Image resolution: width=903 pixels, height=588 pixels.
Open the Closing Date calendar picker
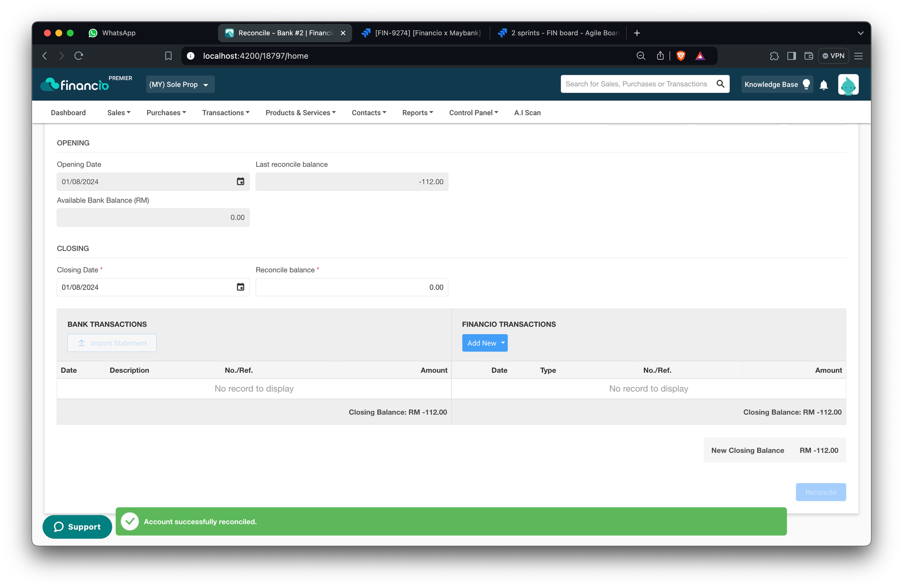pyautogui.click(x=240, y=287)
